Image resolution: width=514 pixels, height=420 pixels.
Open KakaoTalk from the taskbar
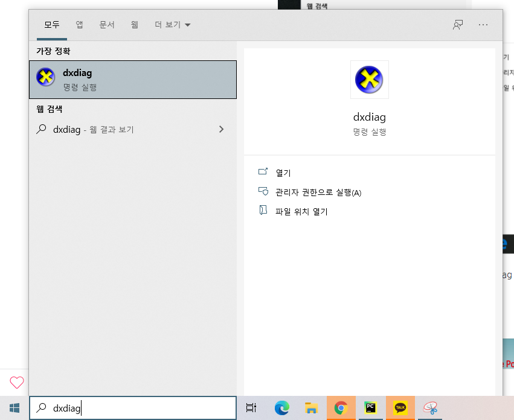(x=400, y=408)
